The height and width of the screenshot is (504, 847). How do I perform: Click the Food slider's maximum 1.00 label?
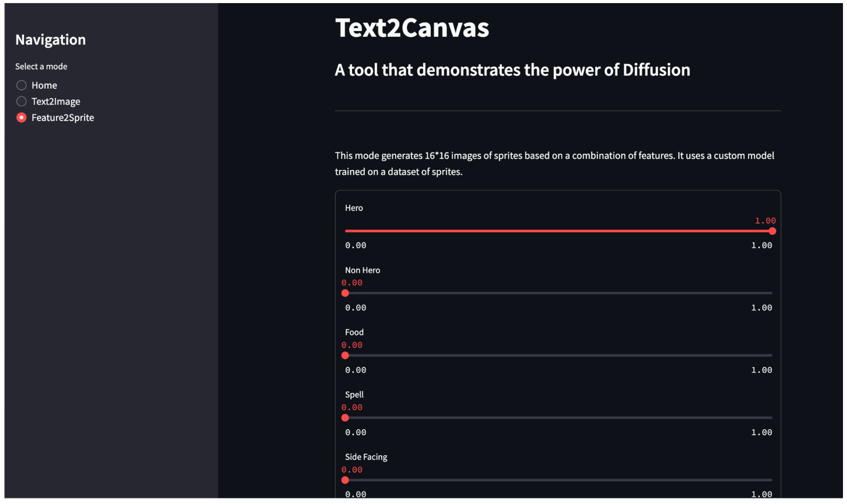pyautogui.click(x=762, y=370)
